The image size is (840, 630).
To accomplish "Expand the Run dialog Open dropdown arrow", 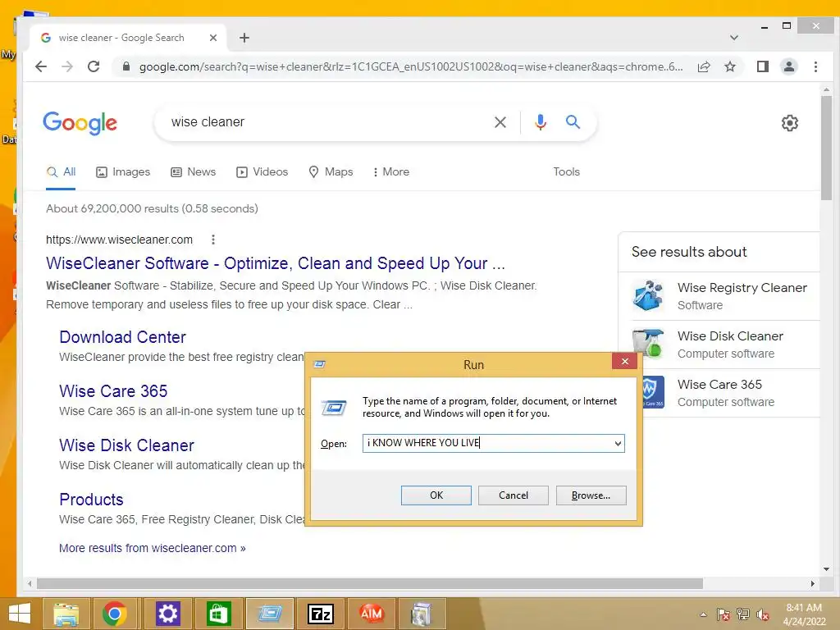I will [x=618, y=444].
